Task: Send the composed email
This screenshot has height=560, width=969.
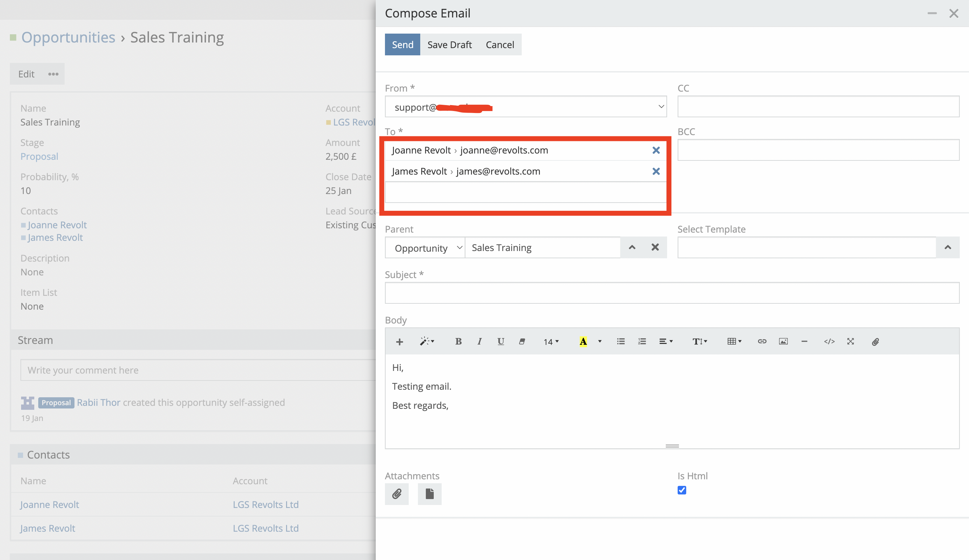Action: pos(402,44)
